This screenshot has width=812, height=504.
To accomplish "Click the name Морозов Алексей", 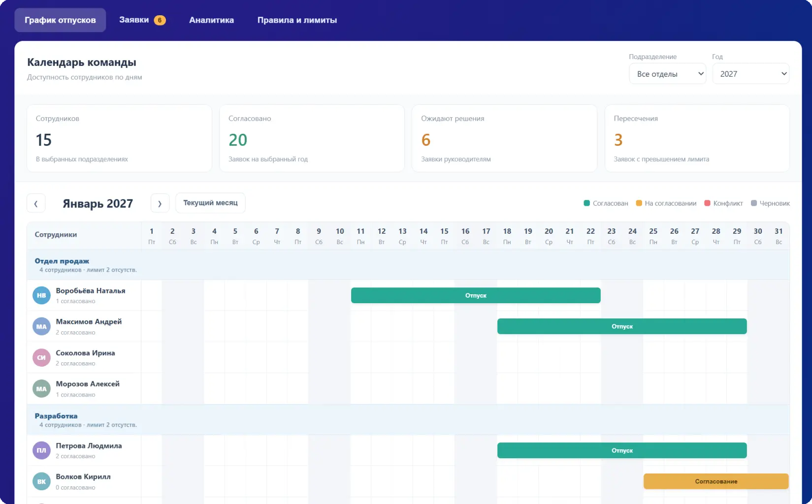I will click(88, 384).
